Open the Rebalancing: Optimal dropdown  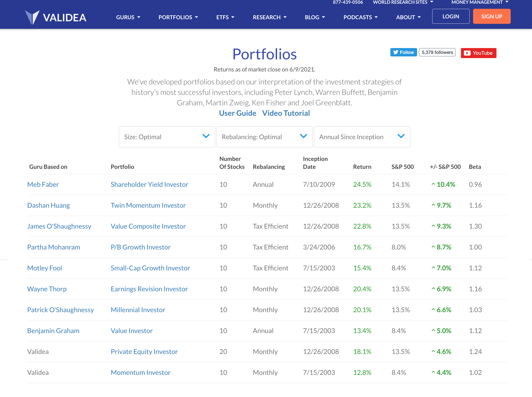264,137
